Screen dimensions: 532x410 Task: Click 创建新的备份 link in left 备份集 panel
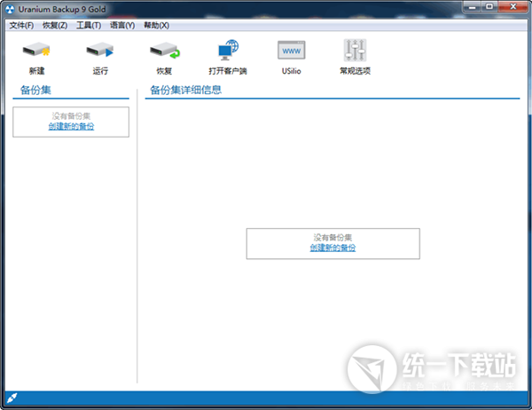[71, 127]
